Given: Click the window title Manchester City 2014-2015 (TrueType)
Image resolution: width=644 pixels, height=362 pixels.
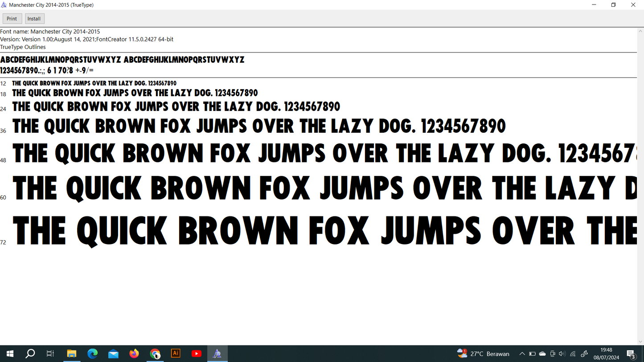Looking at the screenshot, I should click(51, 5).
